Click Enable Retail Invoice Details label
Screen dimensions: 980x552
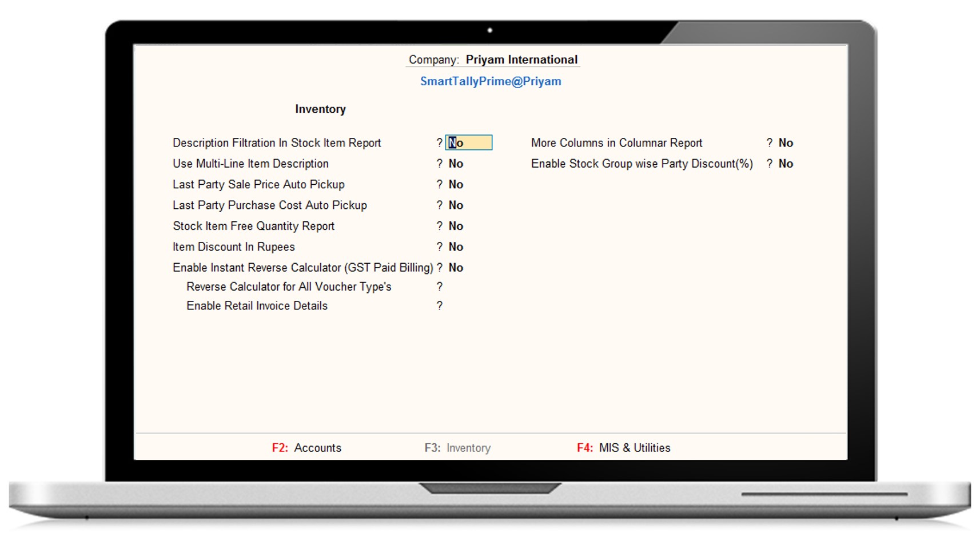click(257, 305)
